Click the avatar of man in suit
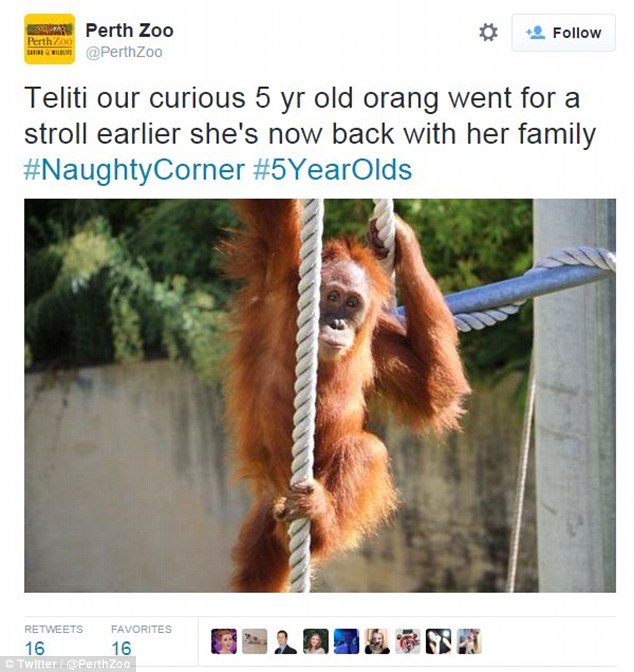This screenshot has height=672, width=634. coord(285,641)
